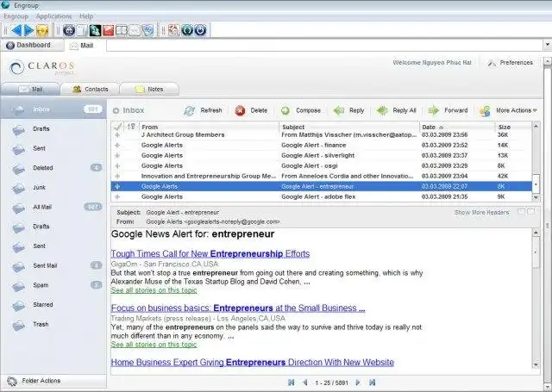Image resolution: width=552 pixels, height=392 pixels.
Task: Click the yellow login key toolbar icon
Action: tap(42, 30)
